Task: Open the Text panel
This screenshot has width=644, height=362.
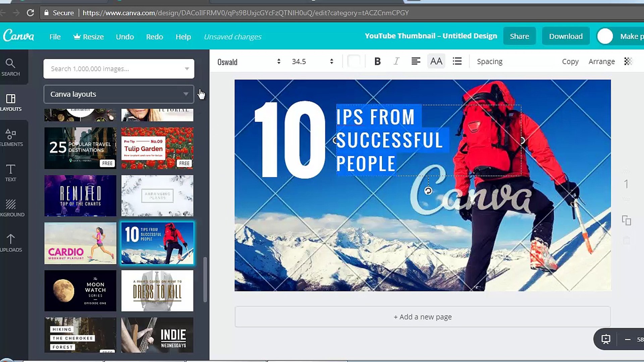Action: [x=10, y=173]
